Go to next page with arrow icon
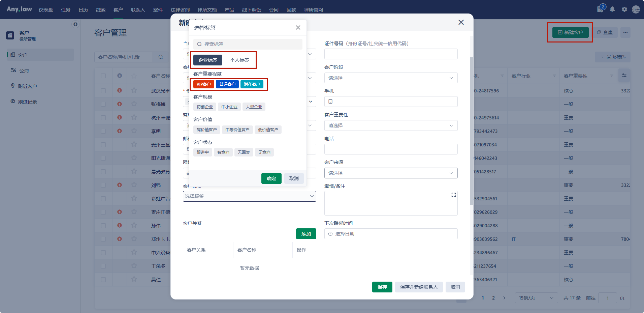644x313 pixels. pos(504,298)
